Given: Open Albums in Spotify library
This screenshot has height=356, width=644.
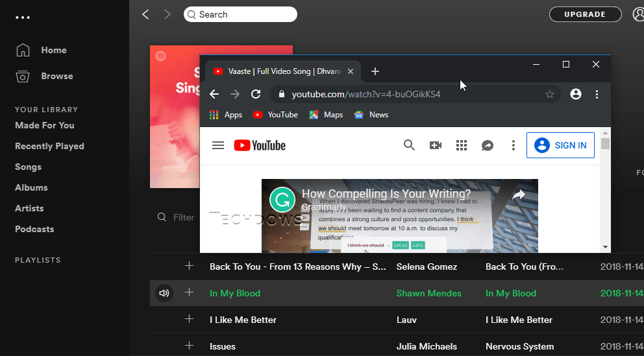Looking at the screenshot, I should pos(31,187).
